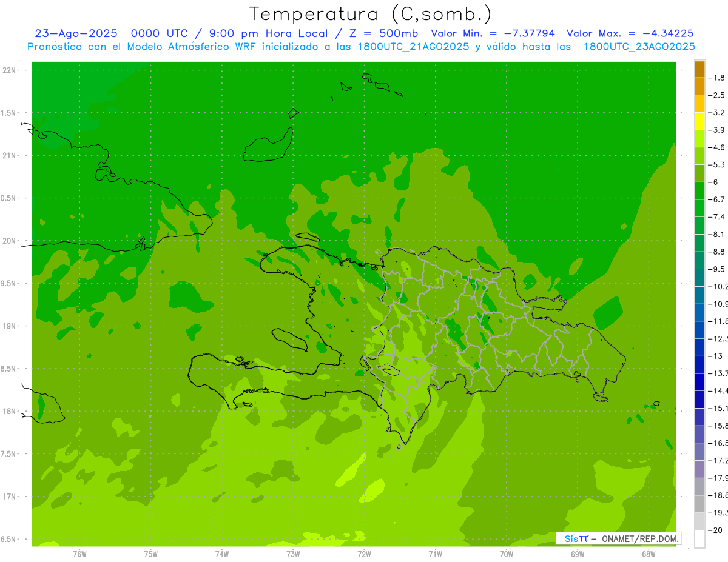Click the "-1.8" colorbar label
The width and height of the screenshot is (728, 562).
pos(716,78)
